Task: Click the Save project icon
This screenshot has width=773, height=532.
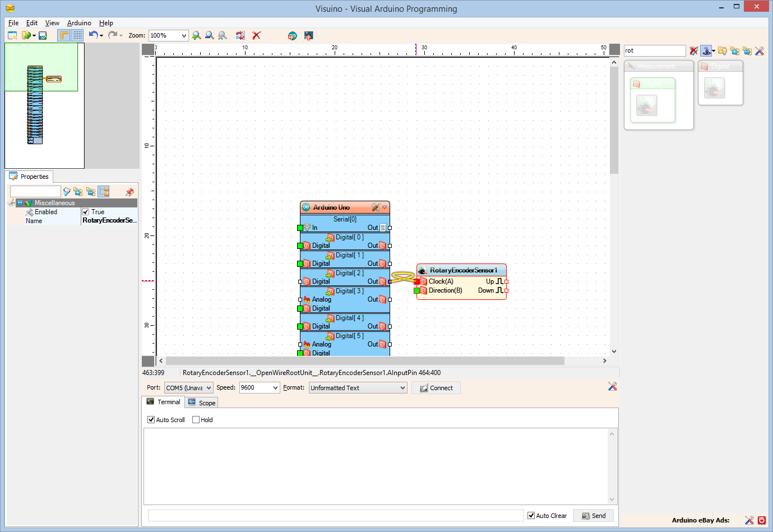Action: (42, 35)
